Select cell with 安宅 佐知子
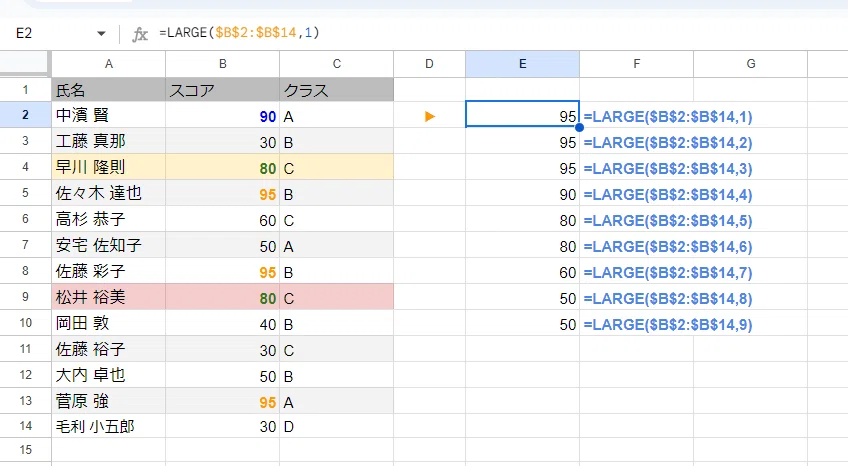 pos(109,245)
